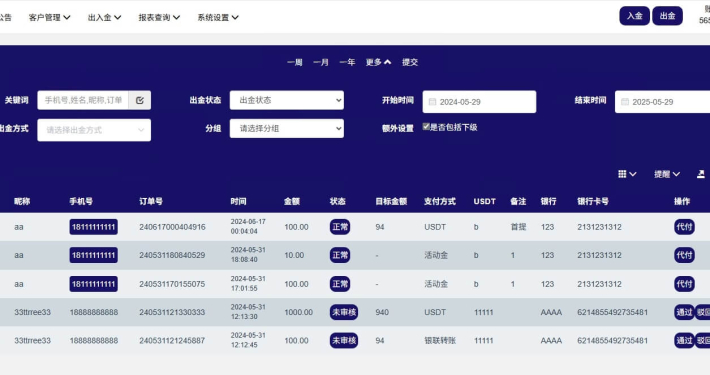Click the 提交 submit link
Screen dimensions: 710x375
410,62
